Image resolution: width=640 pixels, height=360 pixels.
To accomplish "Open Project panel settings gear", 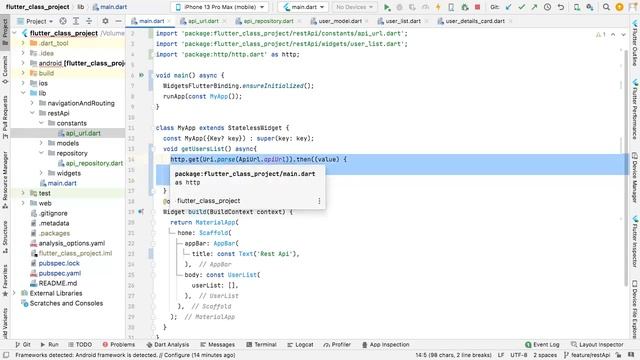I will [105, 21].
